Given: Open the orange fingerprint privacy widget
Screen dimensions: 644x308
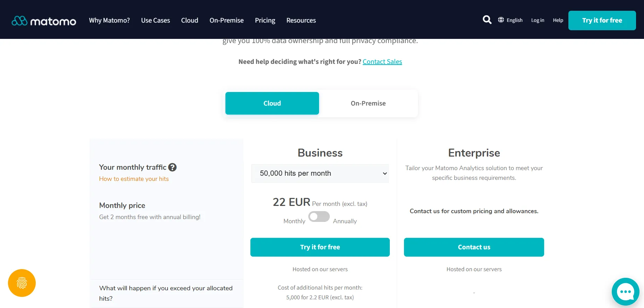Looking at the screenshot, I should (22, 283).
